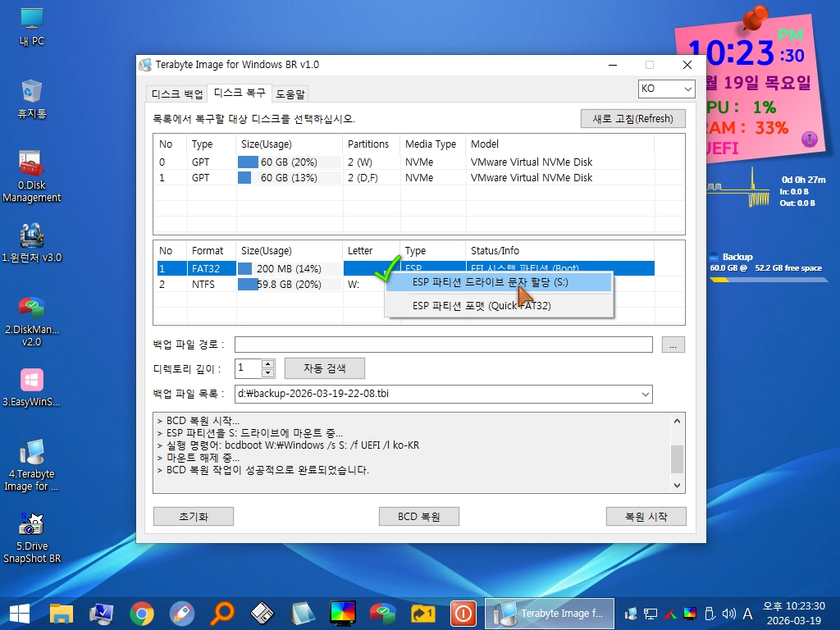This screenshot has height=630, width=840.
Task: Choose ESP 파티션 포맷 (Quick FAT32)
Action: tap(498, 306)
